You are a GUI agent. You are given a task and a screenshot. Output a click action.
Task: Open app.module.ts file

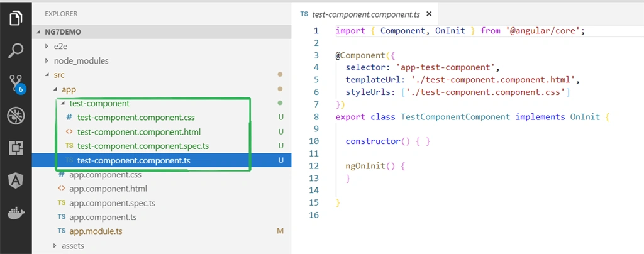click(96, 231)
